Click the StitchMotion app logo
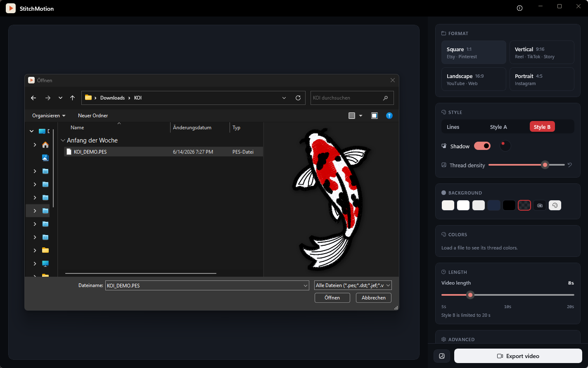The height and width of the screenshot is (368, 588). (x=11, y=8)
